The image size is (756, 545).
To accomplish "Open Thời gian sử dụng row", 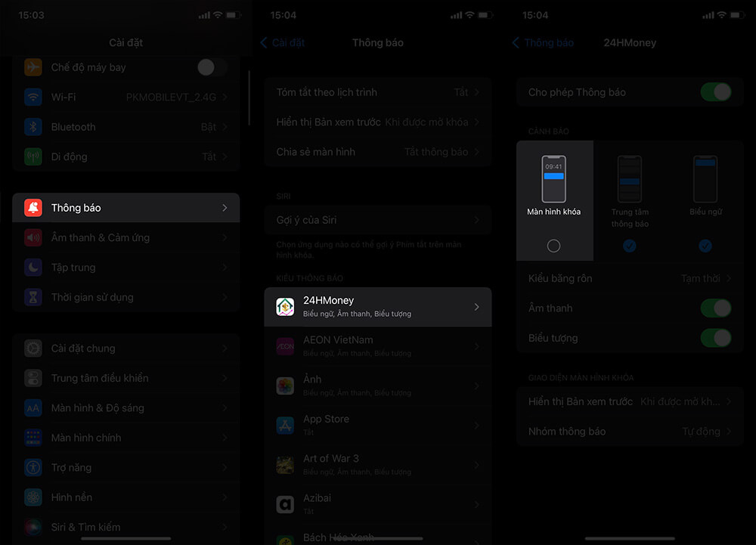I will tap(125, 297).
